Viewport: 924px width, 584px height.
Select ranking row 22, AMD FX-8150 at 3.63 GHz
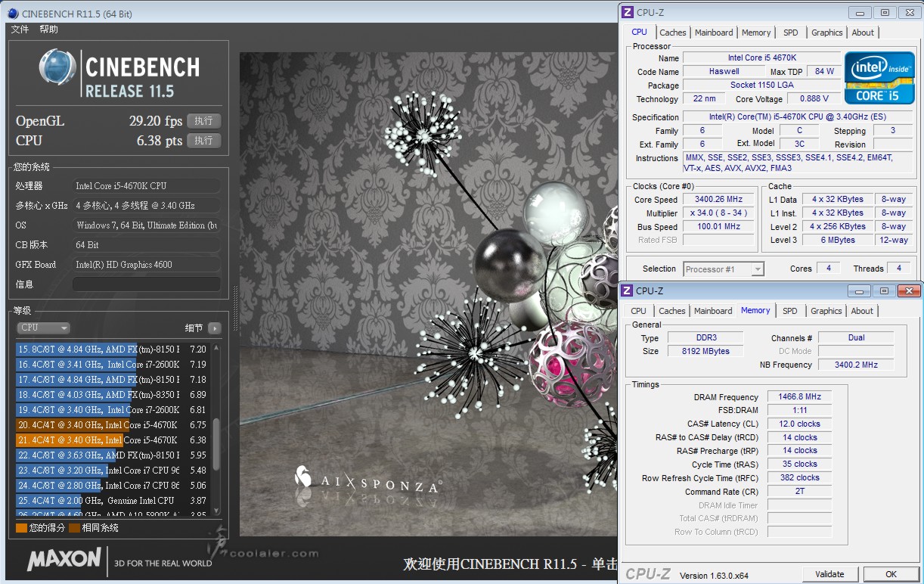pos(113,455)
